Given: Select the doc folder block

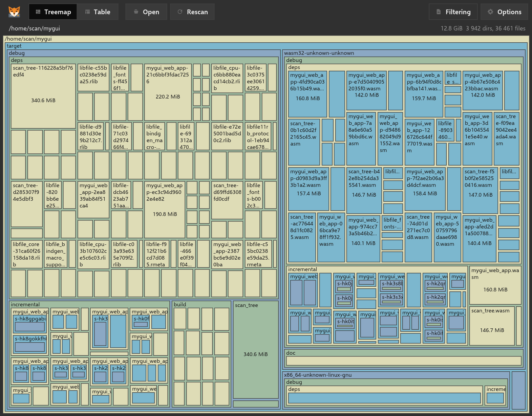Looking at the screenshot, I should pyautogui.click(x=404, y=358).
